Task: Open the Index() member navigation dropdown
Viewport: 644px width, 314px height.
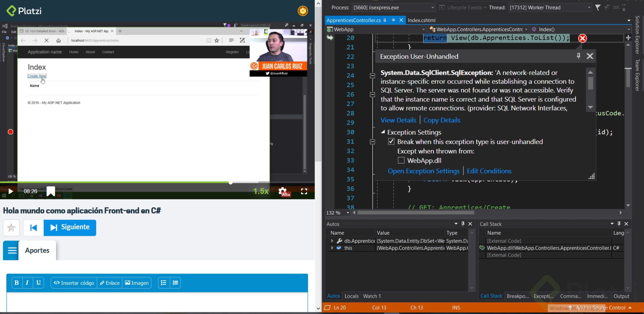Action: [580, 29]
